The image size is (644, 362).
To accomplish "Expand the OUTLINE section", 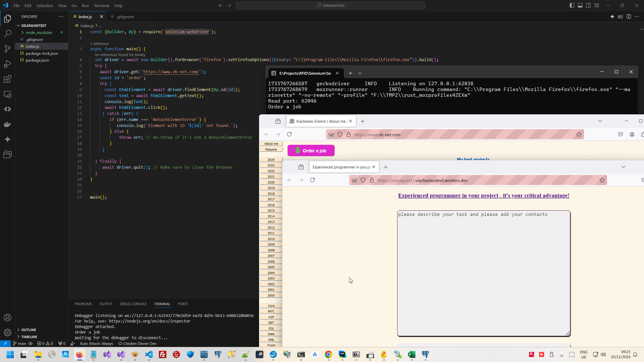I will (x=29, y=330).
